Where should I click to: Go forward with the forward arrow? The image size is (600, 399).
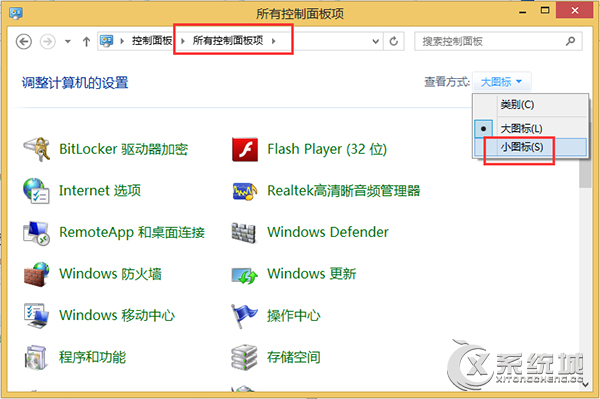[48, 41]
